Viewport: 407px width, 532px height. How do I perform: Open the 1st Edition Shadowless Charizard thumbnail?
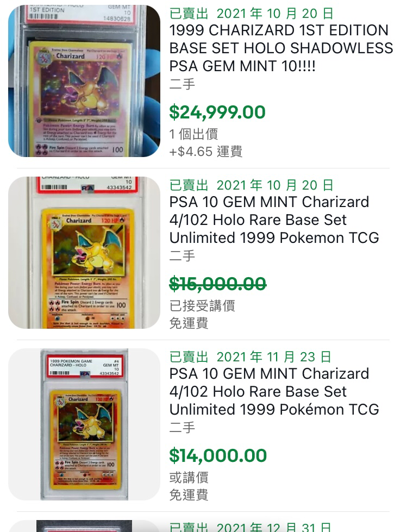[84, 81]
